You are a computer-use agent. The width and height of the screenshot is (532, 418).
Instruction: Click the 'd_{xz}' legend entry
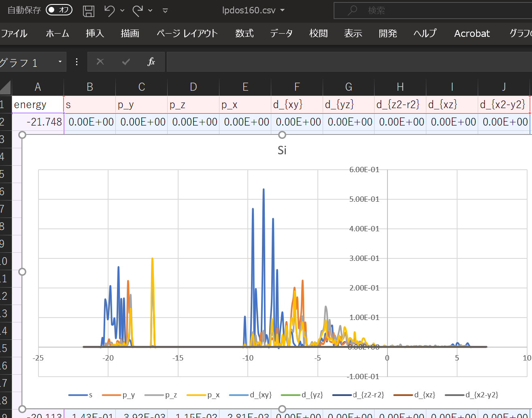[x=414, y=395]
